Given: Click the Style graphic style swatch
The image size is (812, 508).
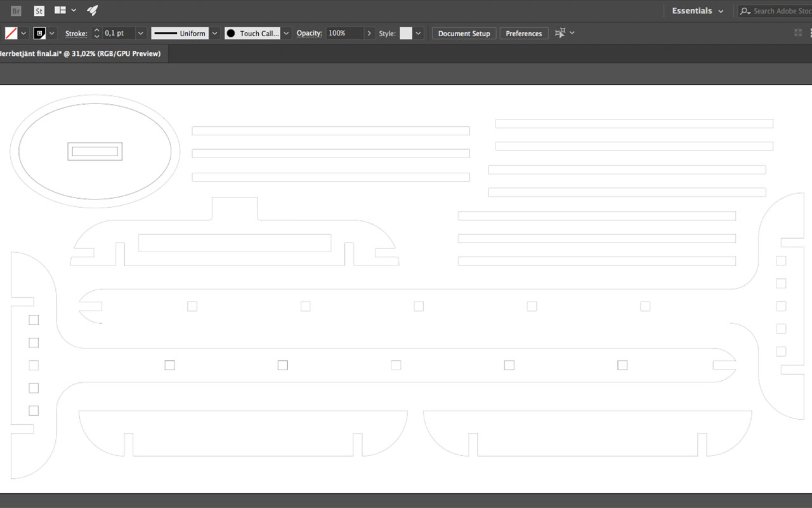Looking at the screenshot, I should pos(406,33).
